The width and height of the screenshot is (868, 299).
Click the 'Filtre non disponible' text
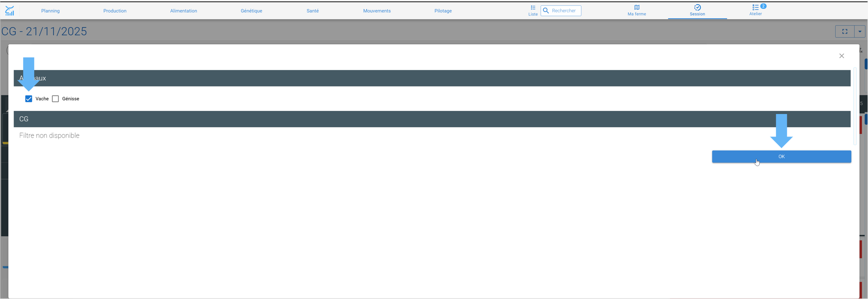coord(49,135)
